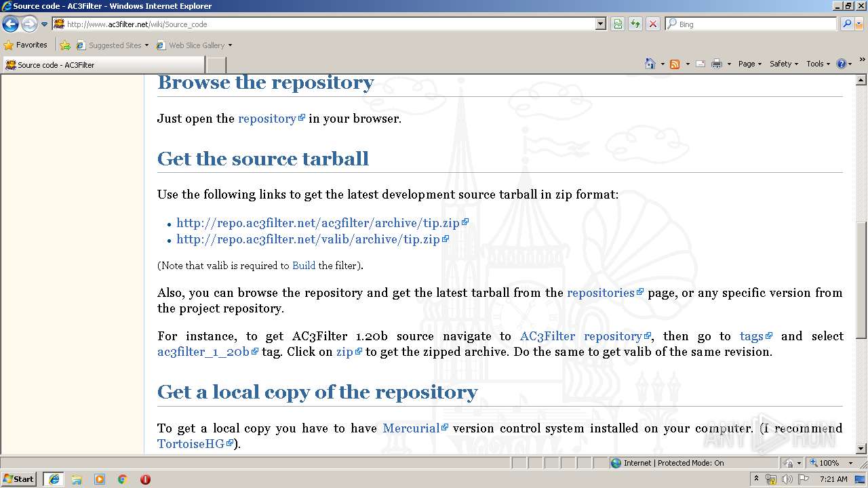Viewport: 868px width, 488px height.
Task: Open the Help question mark menu
Action: pos(844,64)
